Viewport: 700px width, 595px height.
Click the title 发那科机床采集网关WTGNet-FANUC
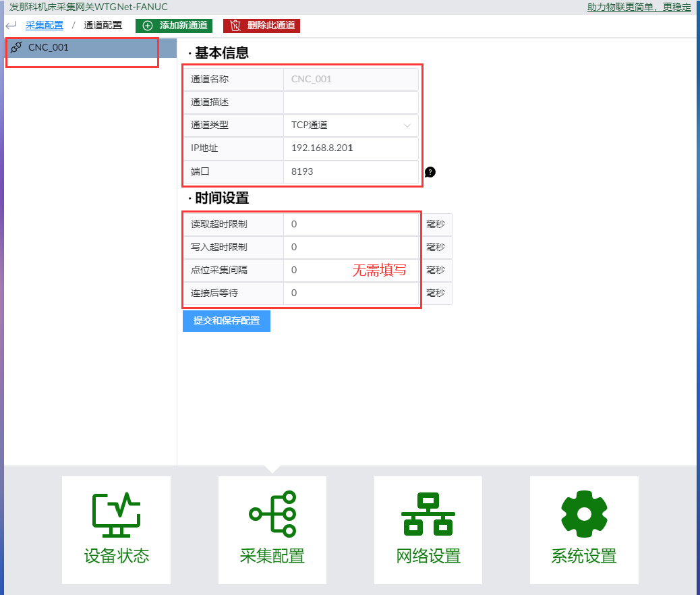pyautogui.click(x=88, y=7)
